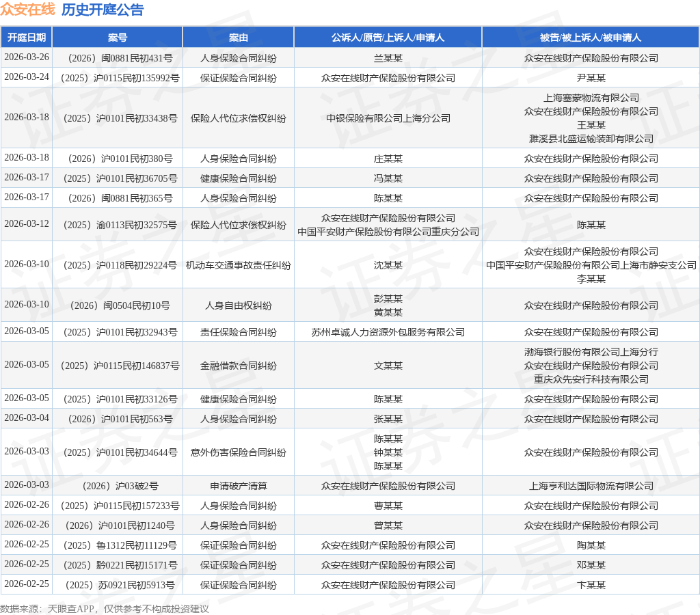Click the 被告/被上诉人/被申请人 column header

point(591,38)
